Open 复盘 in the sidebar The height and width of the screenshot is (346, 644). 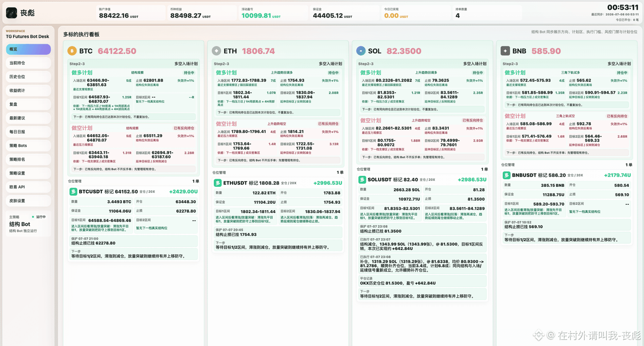(x=28, y=104)
